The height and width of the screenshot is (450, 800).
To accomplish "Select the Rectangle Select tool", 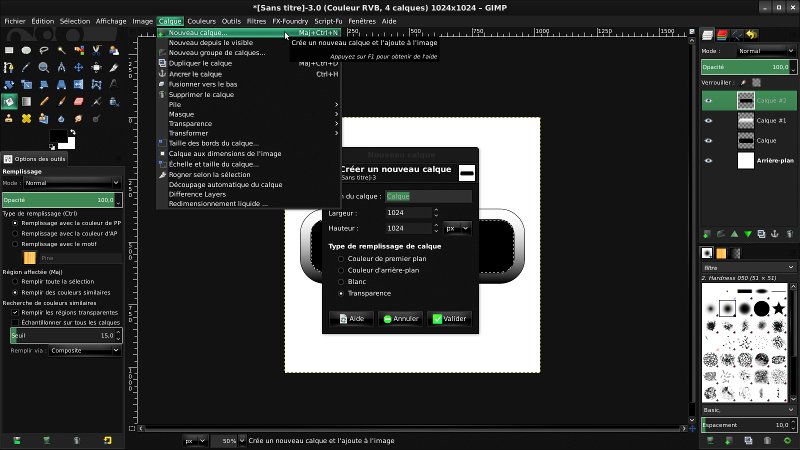I will [x=9, y=50].
